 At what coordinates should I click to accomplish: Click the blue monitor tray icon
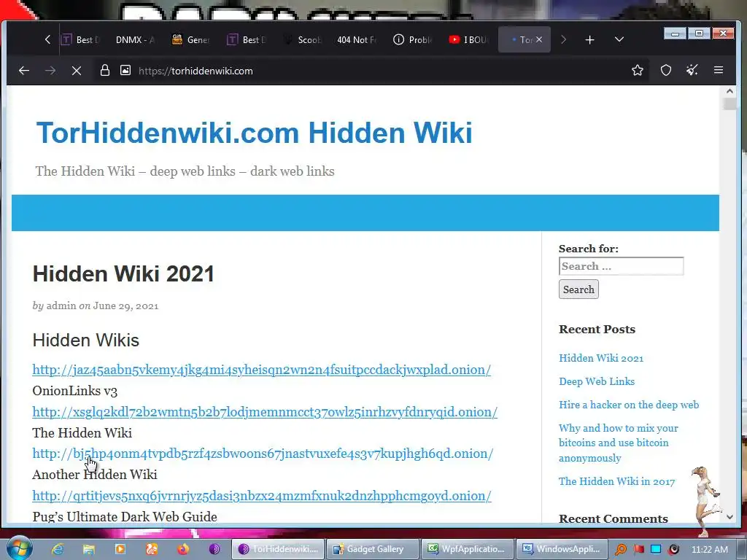[656, 550]
